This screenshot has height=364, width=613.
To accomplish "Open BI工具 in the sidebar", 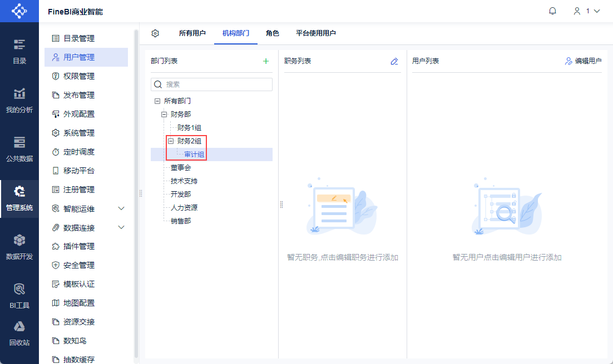I will [x=19, y=295].
